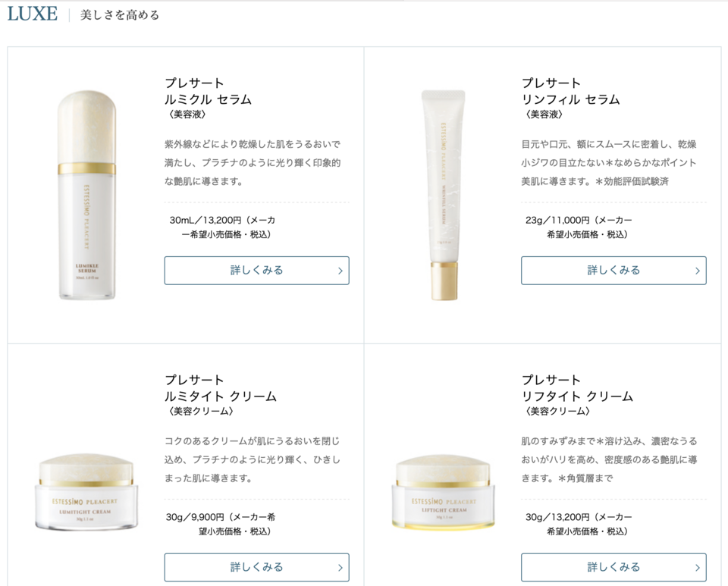Click the Lumikle Serum bottle image
Screen dimensions: 728x586
point(86,195)
